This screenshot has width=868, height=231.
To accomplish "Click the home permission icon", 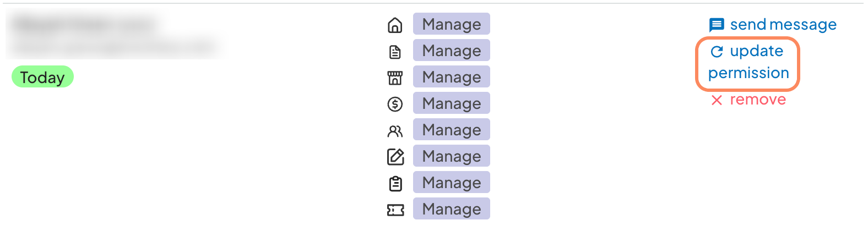I will 395,25.
